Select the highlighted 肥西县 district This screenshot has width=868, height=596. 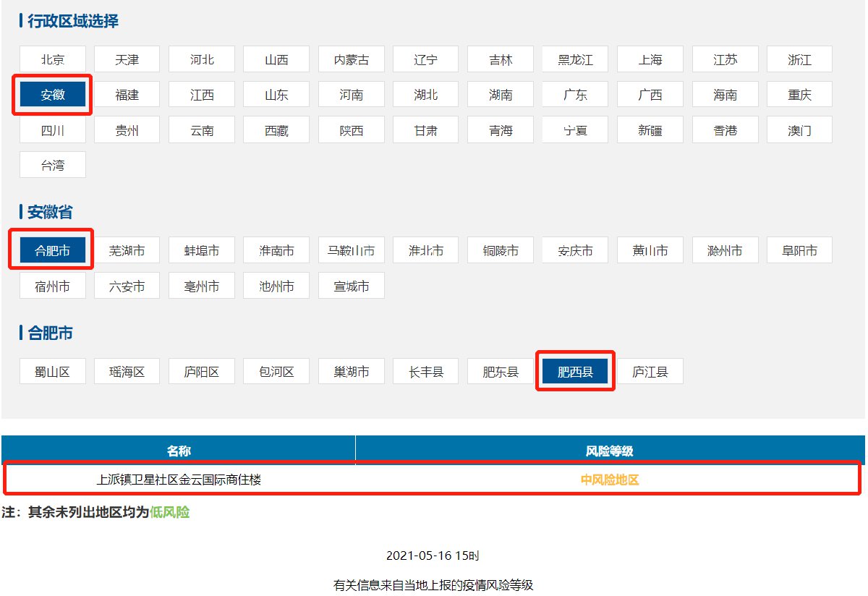pyautogui.click(x=574, y=370)
